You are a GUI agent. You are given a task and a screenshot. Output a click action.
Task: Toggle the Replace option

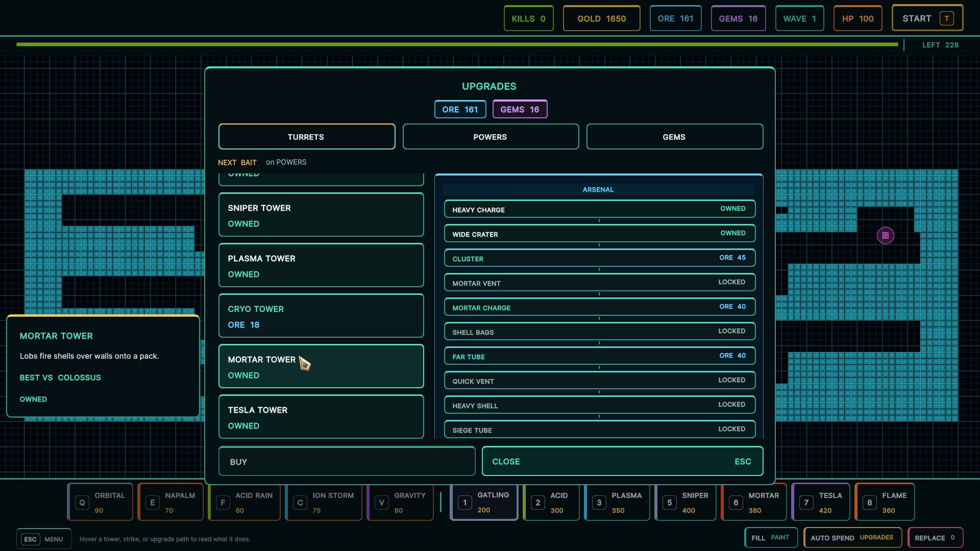935,538
